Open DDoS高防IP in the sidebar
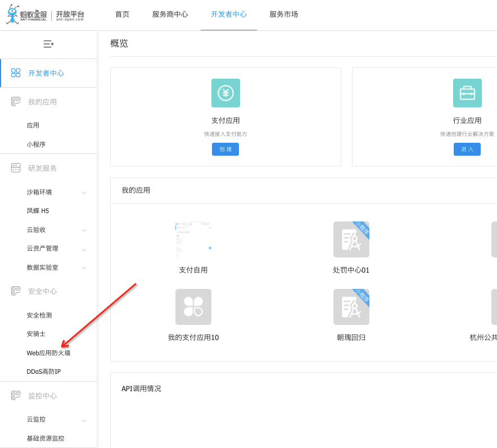Screen dimensions: 497x448 [x=44, y=372]
